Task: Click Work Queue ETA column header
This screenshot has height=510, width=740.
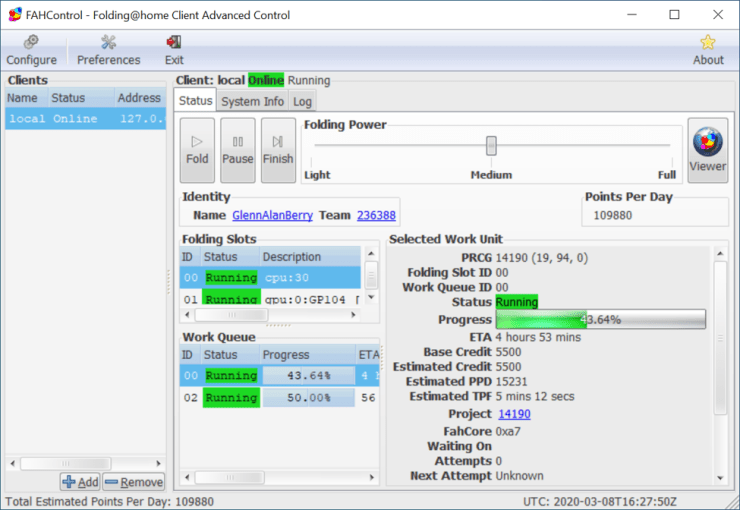Action: pos(368,355)
